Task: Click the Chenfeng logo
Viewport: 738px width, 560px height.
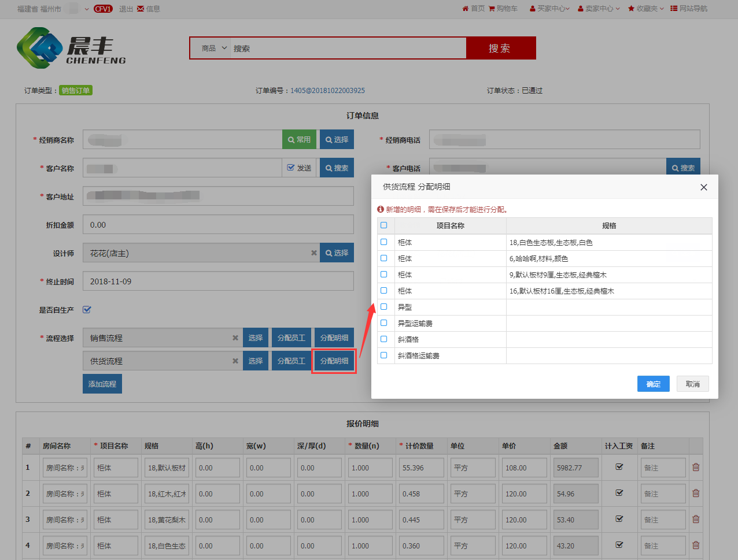Action: click(71, 49)
